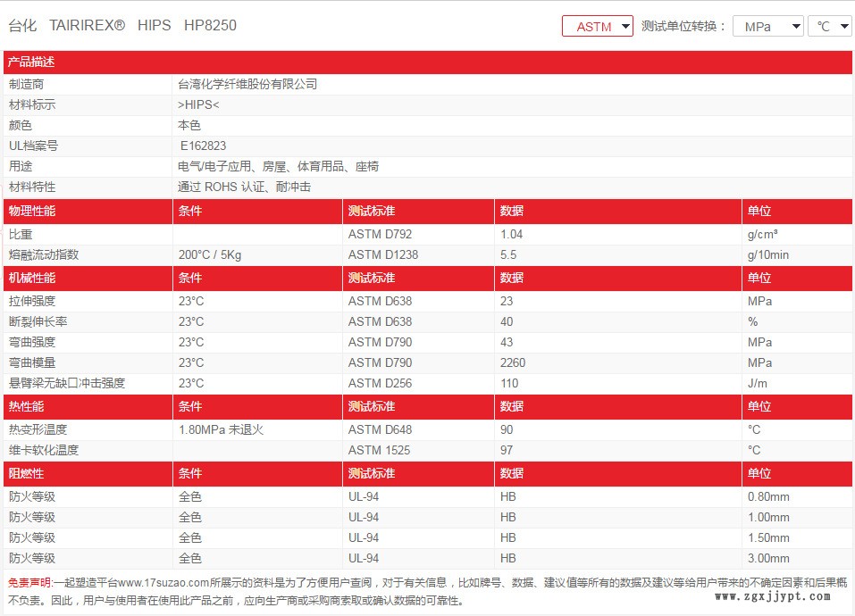855x616 pixels.
Task: Select the "ASTM D256" test standard cell
Action: coord(380,383)
